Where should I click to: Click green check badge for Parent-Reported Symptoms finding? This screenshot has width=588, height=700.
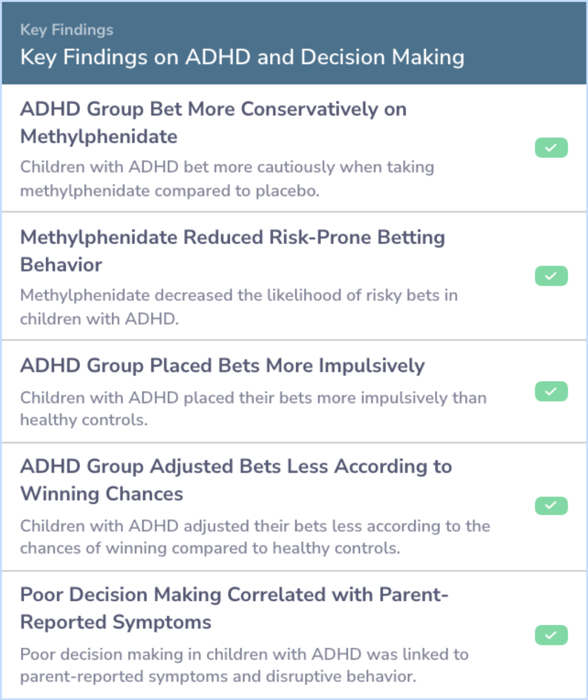551,635
